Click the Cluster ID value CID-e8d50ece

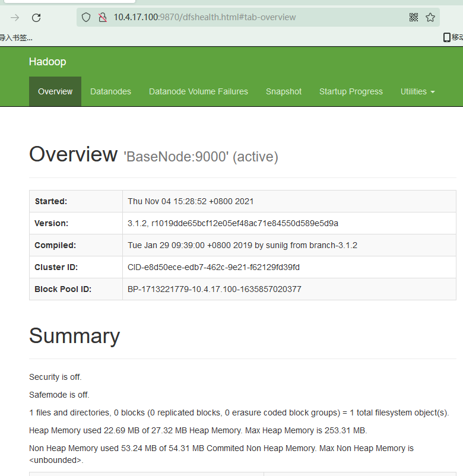[214, 267]
